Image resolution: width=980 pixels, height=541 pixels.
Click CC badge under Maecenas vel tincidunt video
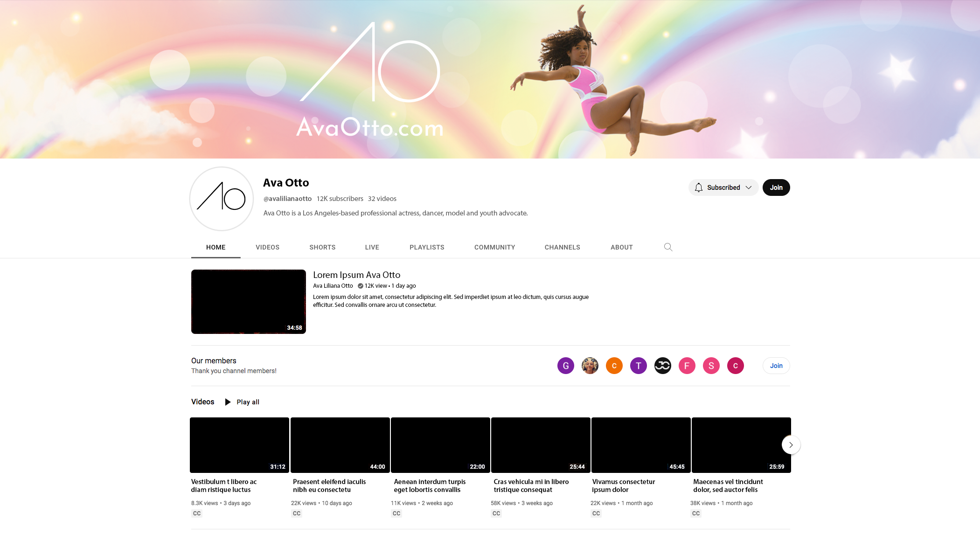(696, 513)
